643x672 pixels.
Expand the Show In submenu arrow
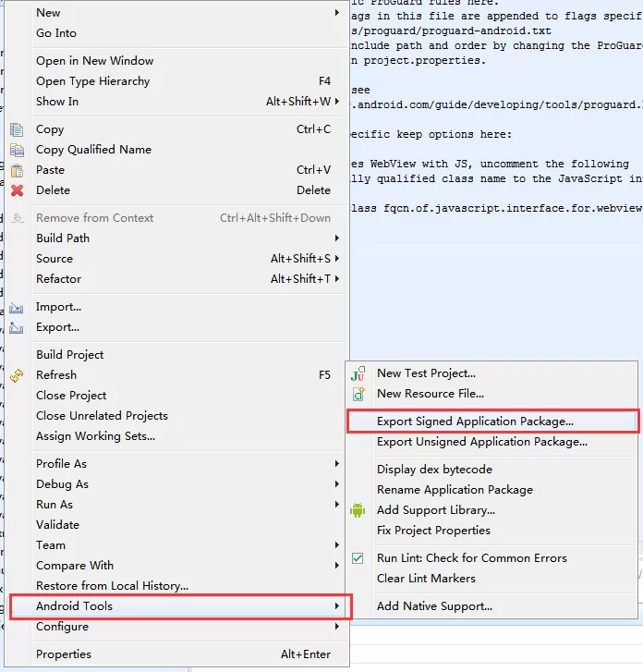(337, 102)
